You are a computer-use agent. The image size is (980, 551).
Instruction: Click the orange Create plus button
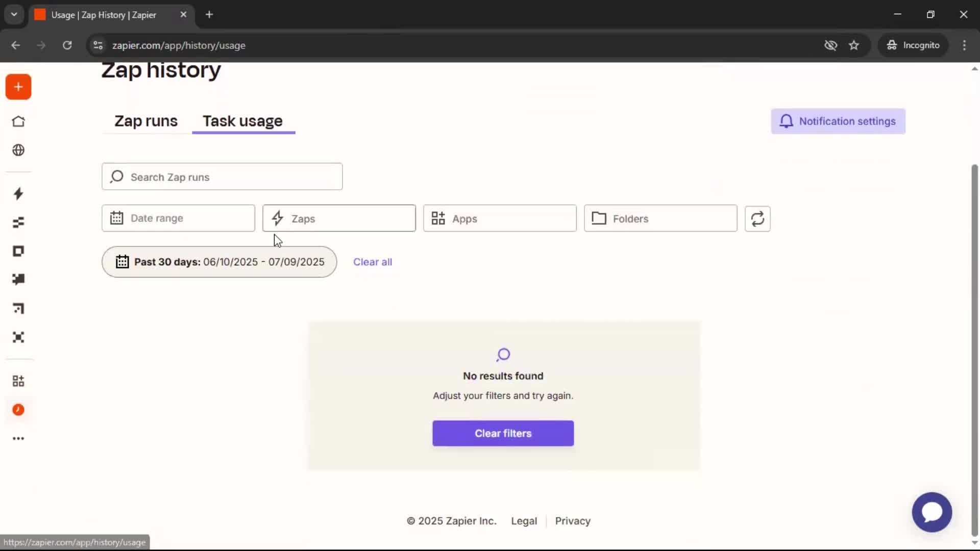18,87
